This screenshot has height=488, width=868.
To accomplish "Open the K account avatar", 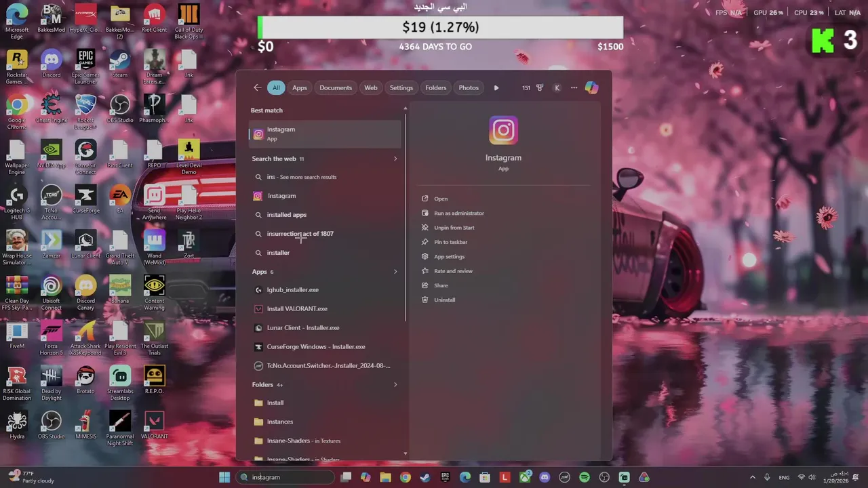I will pyautogui.click(x=557, y=87).
